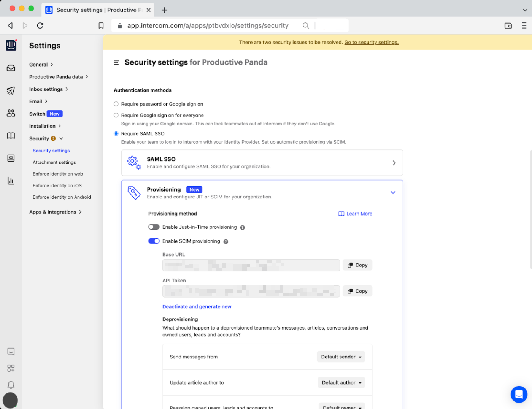The width and height of the screenshot is (532, 409).
Task: Open the tab list dropdown arrow
Action: point(525,10)
